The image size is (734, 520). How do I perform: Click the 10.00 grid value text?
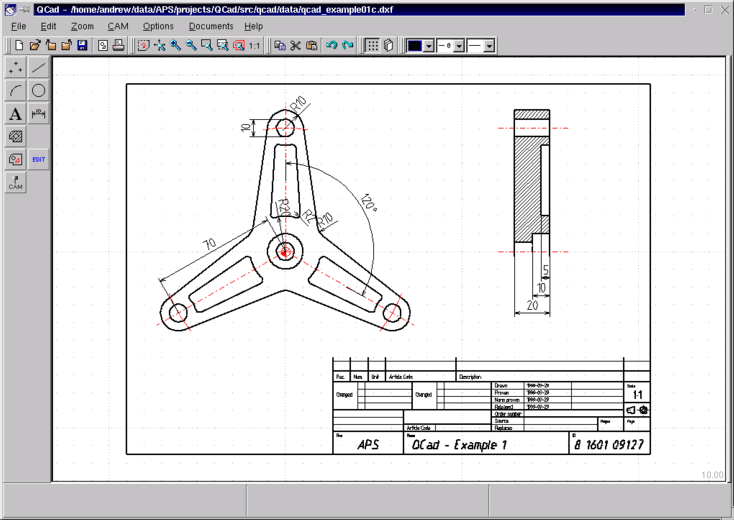712,475
